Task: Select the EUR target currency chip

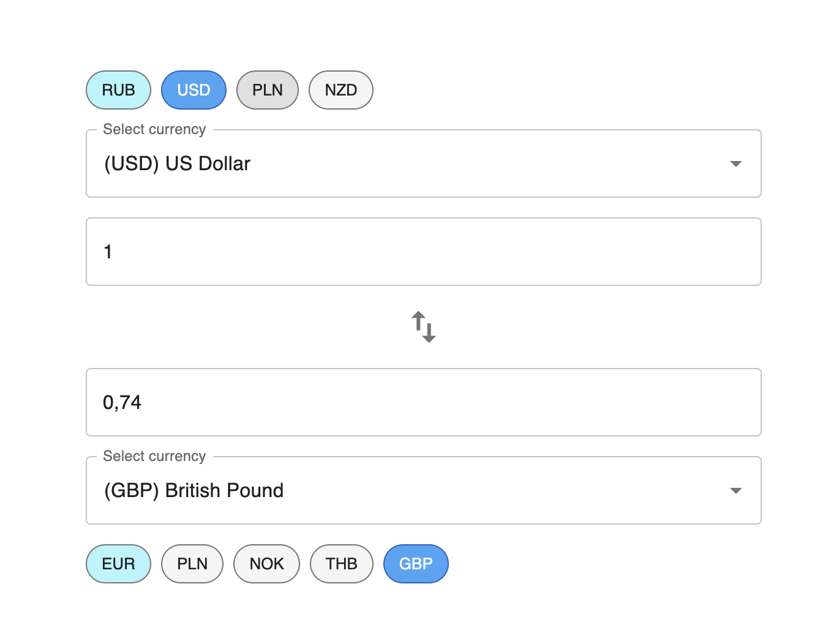Action: pos(118,564)
